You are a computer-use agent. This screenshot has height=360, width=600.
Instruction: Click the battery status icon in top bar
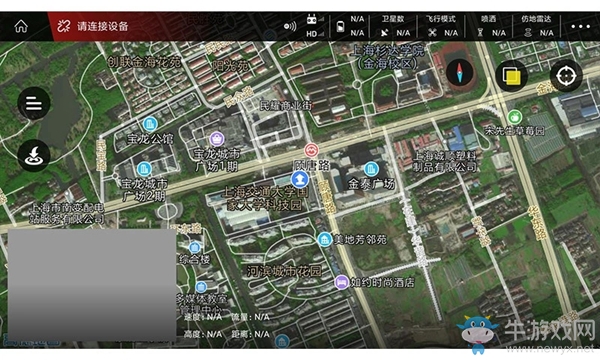coord(340,26)
